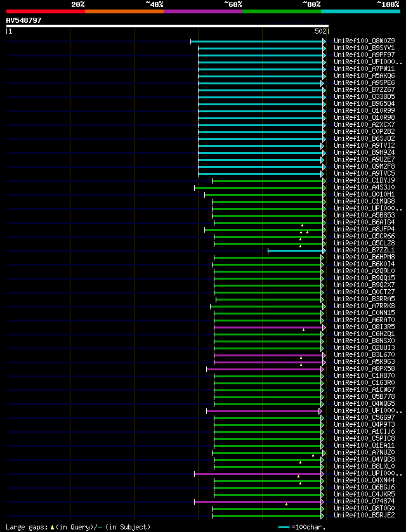The width and height of the screenshot is (406, 532).
Task: Select the UniRef100_A7PW11 label
Action: (x=364, y=69)
